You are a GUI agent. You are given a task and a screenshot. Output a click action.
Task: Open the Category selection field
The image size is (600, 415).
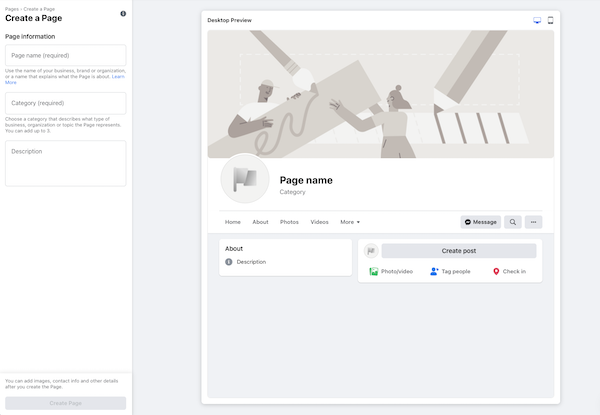pyautogui.click(x=66, y=103)
